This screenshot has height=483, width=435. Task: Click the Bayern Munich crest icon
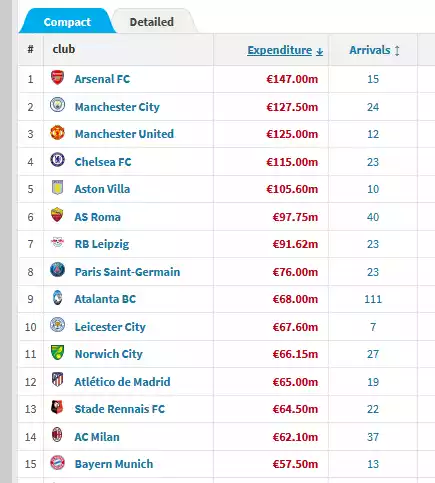57,463
